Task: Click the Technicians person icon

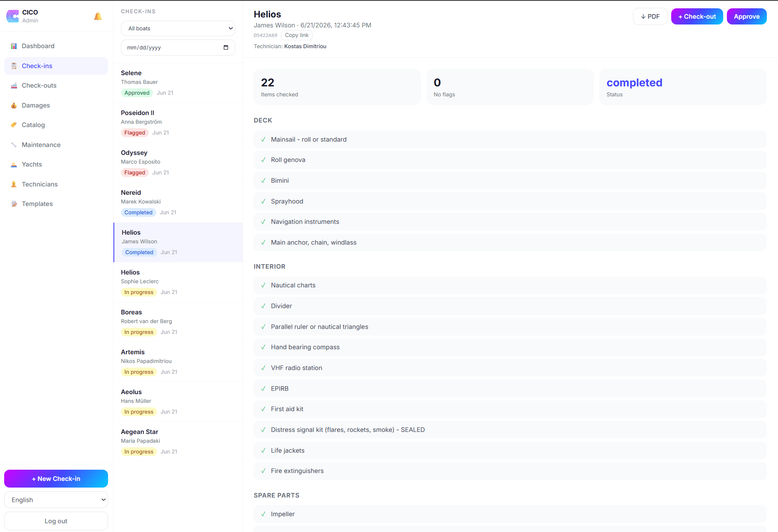Action: (x=14, y=184)
